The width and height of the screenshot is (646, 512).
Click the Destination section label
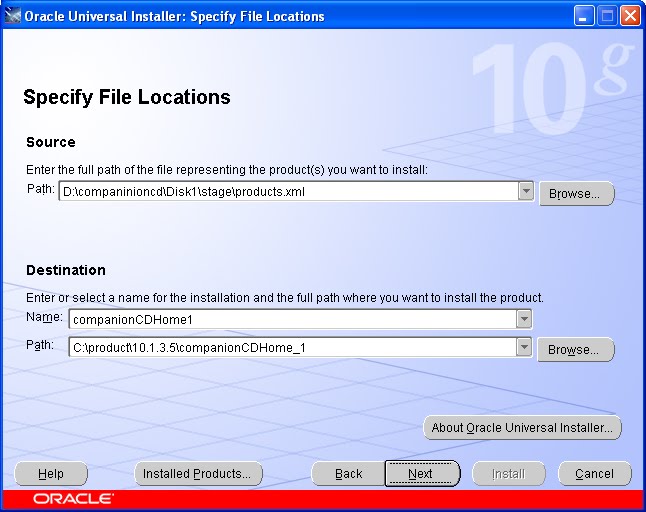point(66,270)
